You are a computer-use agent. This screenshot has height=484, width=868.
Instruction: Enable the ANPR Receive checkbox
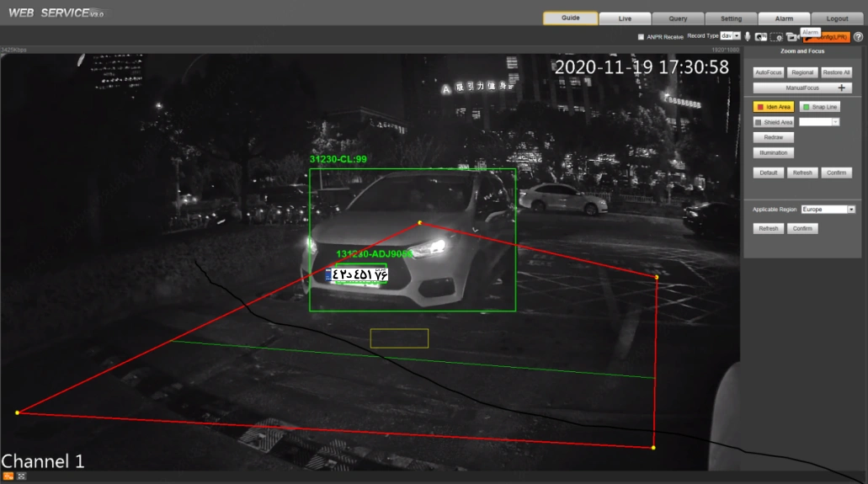click(x=641, y=37)
